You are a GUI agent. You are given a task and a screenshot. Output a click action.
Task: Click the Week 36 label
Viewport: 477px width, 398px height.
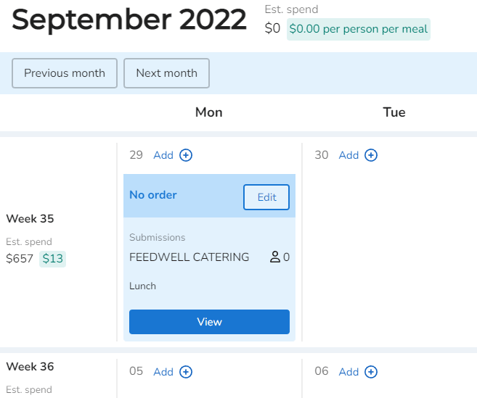(30, 367)
